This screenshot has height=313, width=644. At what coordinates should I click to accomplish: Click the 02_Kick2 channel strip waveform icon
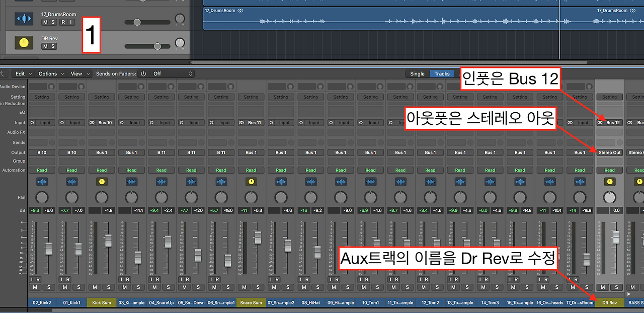(x=42, y=182)
